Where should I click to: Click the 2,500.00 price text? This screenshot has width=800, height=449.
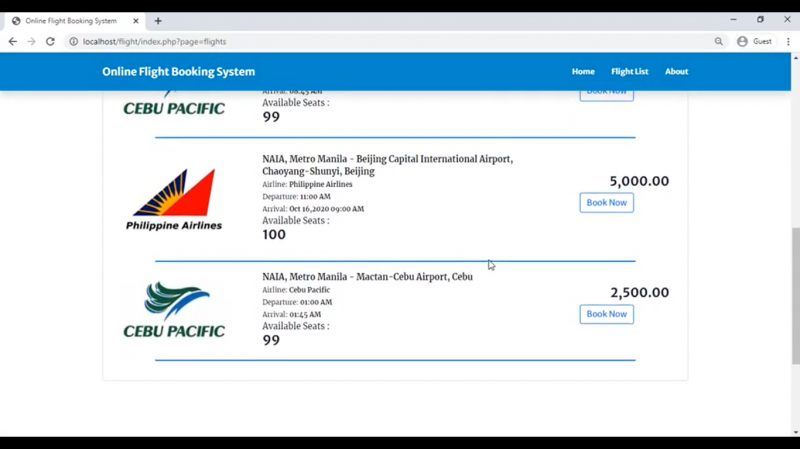click(640, 292)
